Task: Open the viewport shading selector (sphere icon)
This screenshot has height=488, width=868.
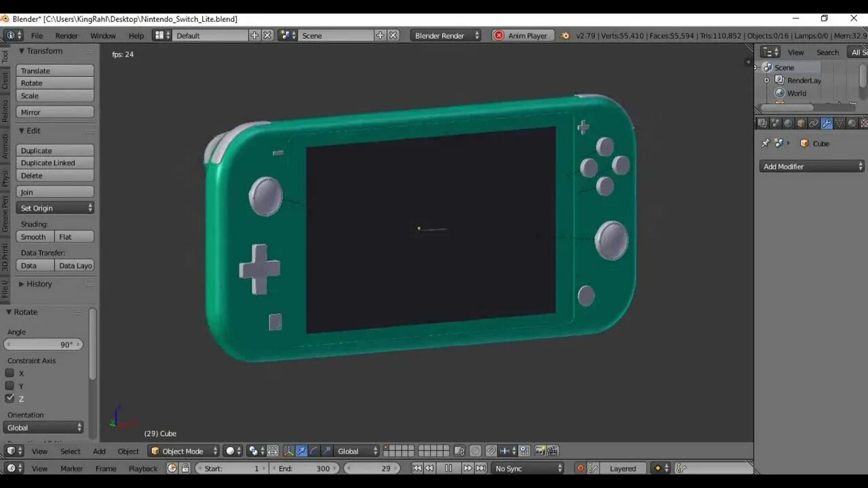Action: [x=233, y=451]
